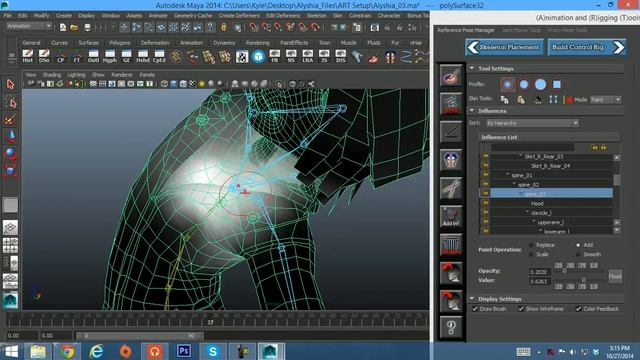Click the open scene folder icon

[74, 27]
